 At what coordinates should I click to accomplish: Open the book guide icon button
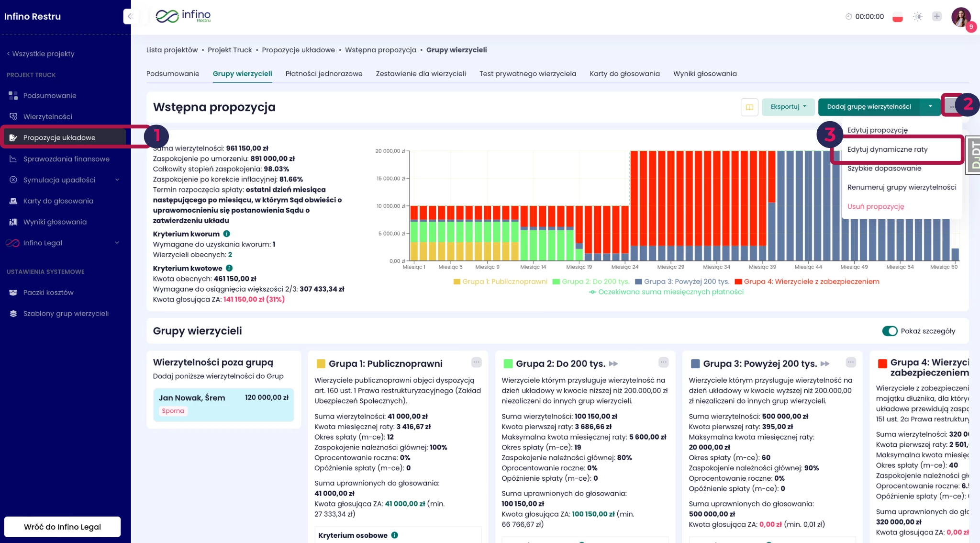749,107
